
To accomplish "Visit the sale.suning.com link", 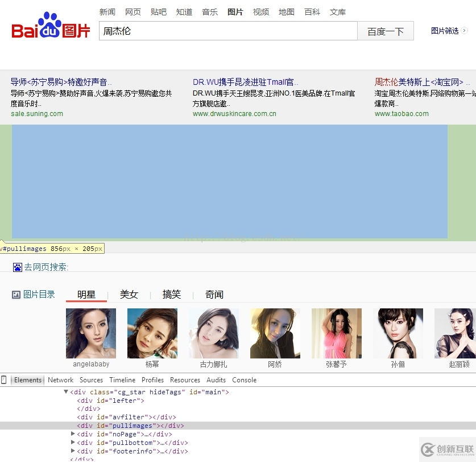I will pos(37,114).
